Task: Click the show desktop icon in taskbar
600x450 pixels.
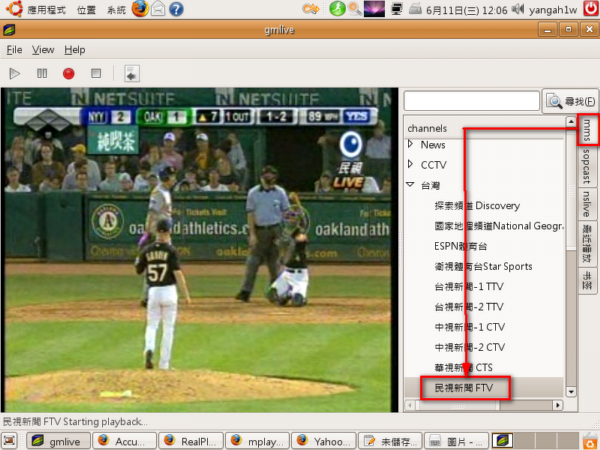Action: 10,441
